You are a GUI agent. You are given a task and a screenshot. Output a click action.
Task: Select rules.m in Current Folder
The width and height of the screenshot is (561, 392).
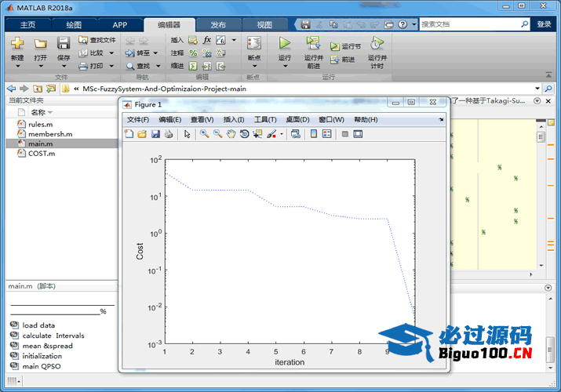tap(41, 125)
